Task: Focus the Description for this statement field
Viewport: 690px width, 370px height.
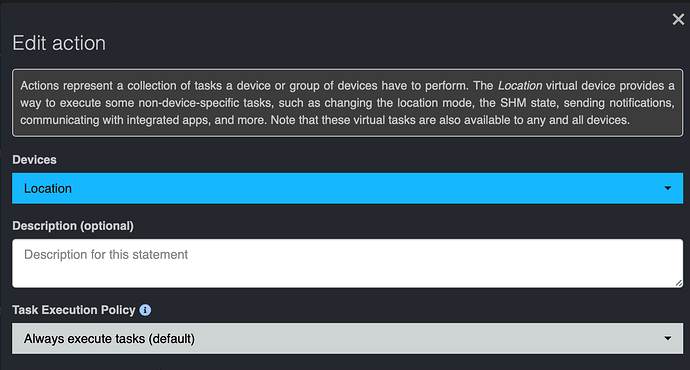Action: coord(348,264)
